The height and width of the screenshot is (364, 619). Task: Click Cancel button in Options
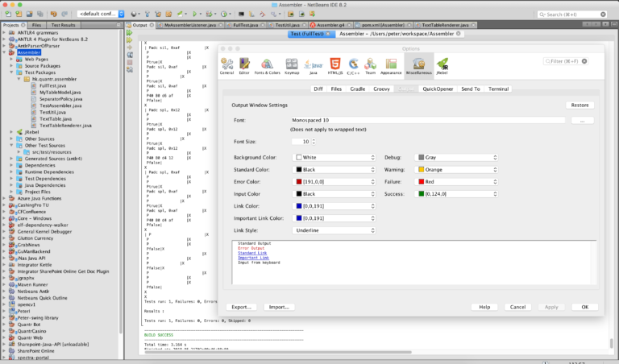click(x=517, y=307)
